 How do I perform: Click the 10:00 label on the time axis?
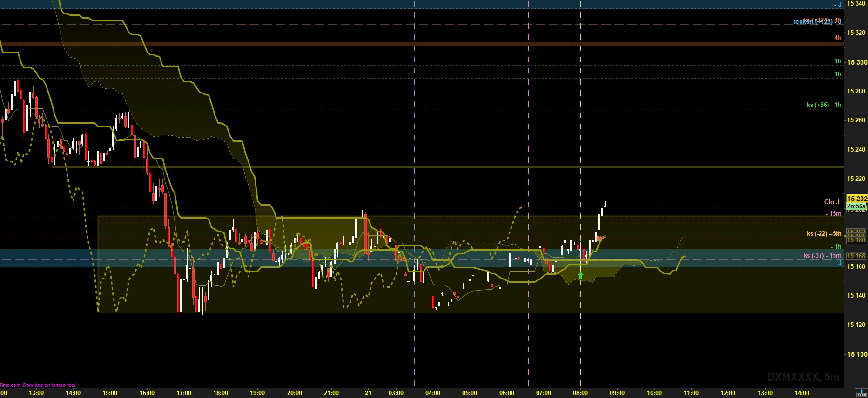coord(654,393)
